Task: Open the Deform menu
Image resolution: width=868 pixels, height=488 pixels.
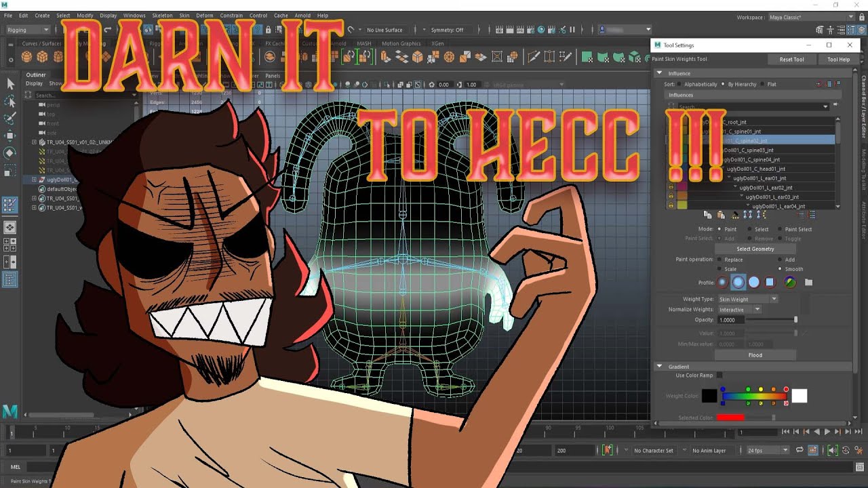Action: coord(205,16)
